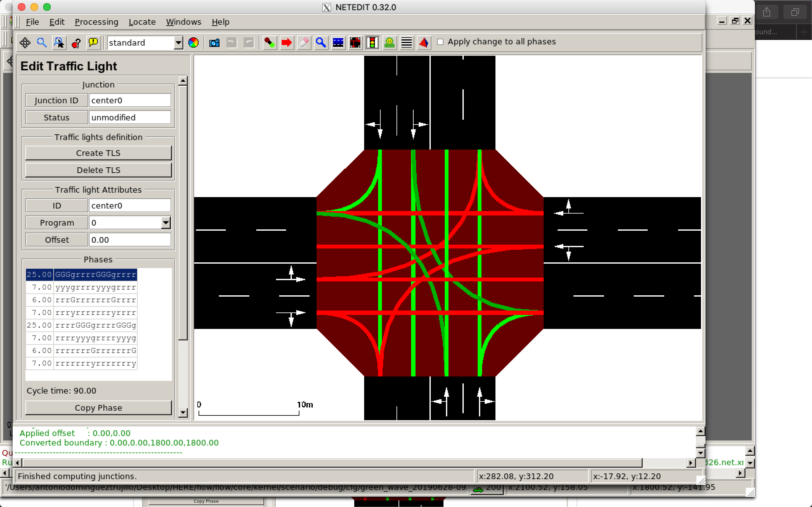Open the create edge mode red arrow icon
This screenshot has height=507, width=812.
[x=287, y=42]
